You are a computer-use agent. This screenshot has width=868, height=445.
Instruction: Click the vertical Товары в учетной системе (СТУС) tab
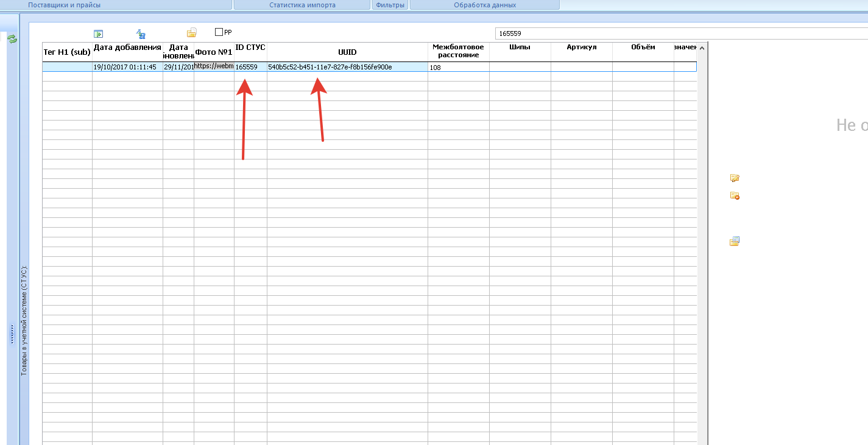[24, 320]
